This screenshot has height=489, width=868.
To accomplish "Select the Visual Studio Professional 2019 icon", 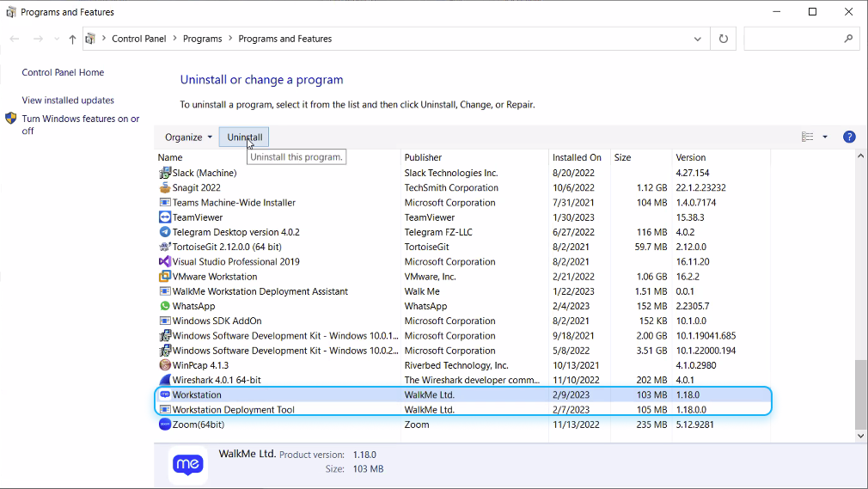I will point(165,261).
